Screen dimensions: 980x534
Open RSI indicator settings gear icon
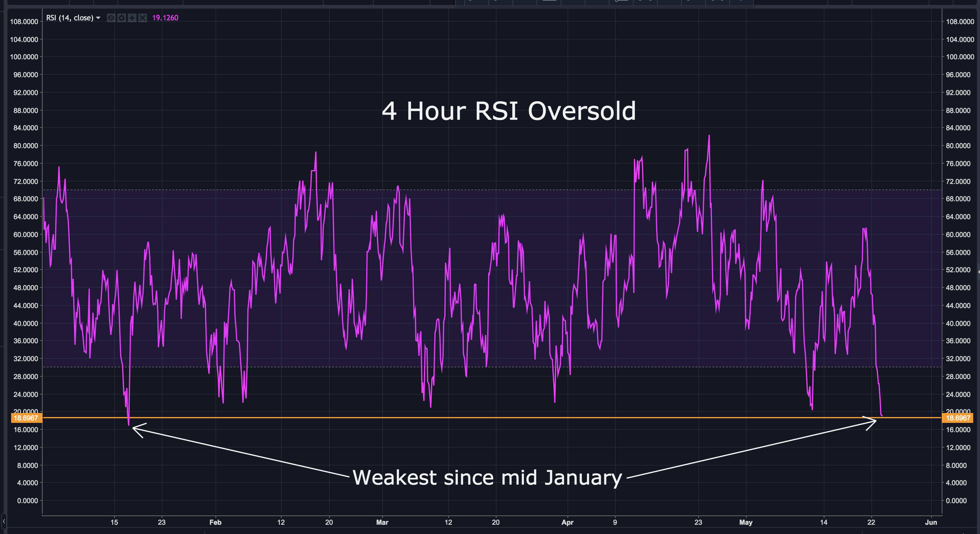tap(121, 18)
